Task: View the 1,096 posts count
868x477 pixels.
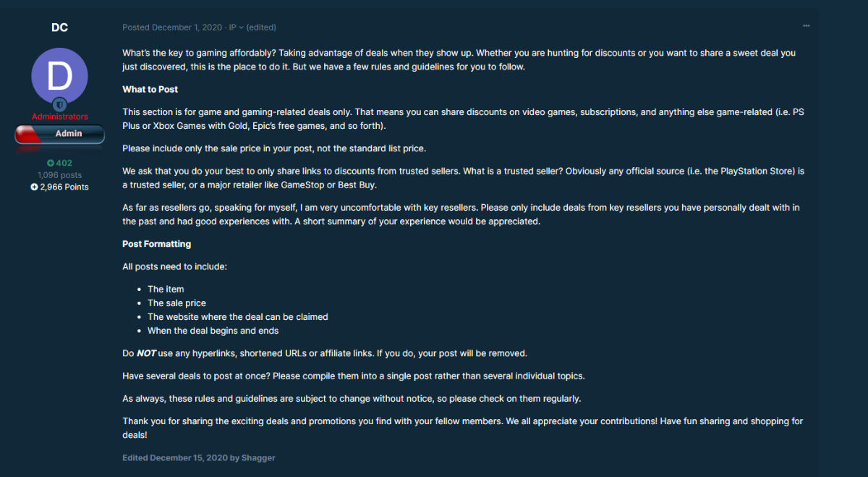Action: [60, 175]
